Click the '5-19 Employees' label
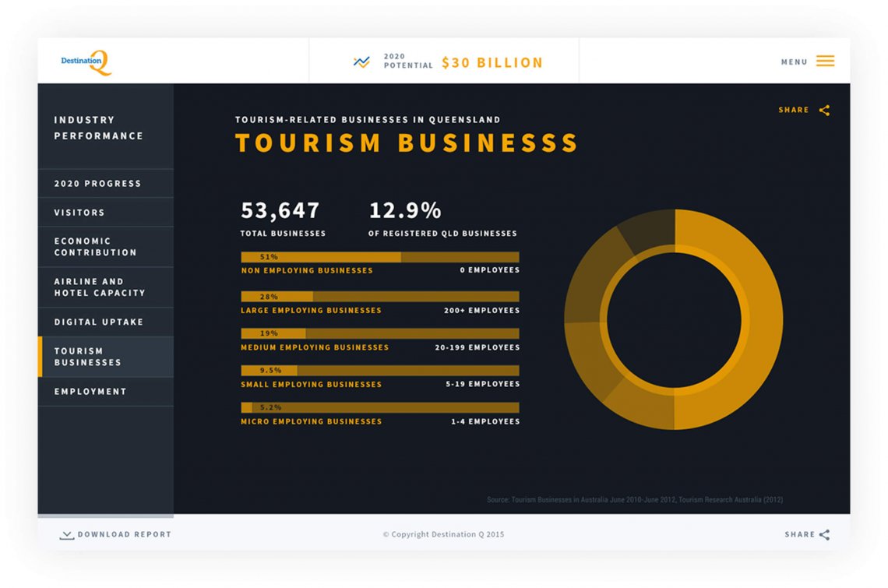Viewport: 888px width, 588px height. click(482, 384)
